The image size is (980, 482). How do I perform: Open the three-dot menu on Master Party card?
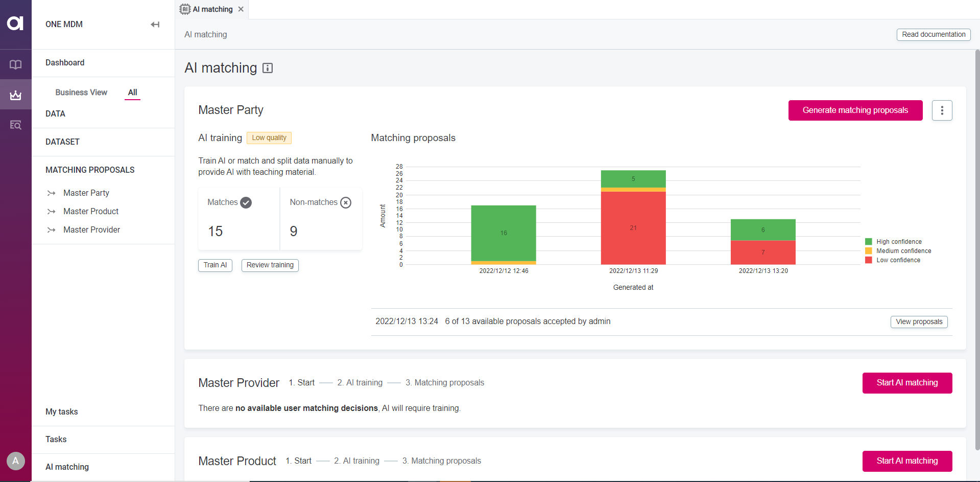(x=942, y=110)
